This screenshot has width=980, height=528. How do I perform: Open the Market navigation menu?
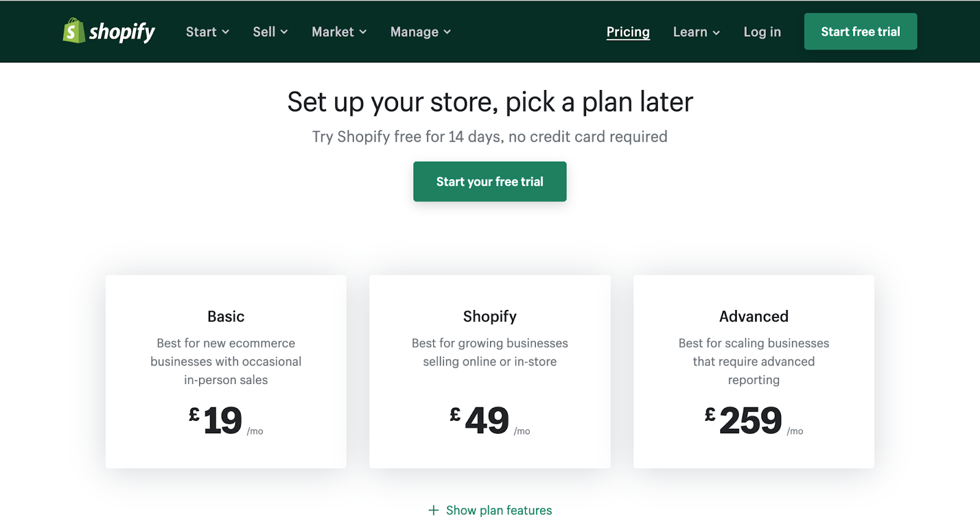pos(339,32)
